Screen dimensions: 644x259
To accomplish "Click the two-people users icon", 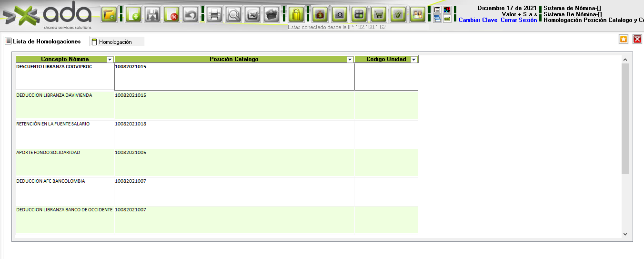I will point(418,14).
